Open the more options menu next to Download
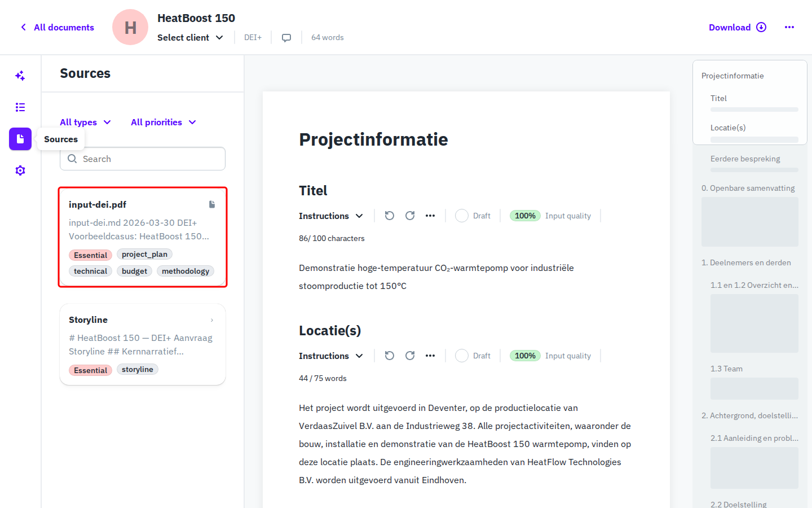This screenshot has height=508, width=812. click(789, 27)
